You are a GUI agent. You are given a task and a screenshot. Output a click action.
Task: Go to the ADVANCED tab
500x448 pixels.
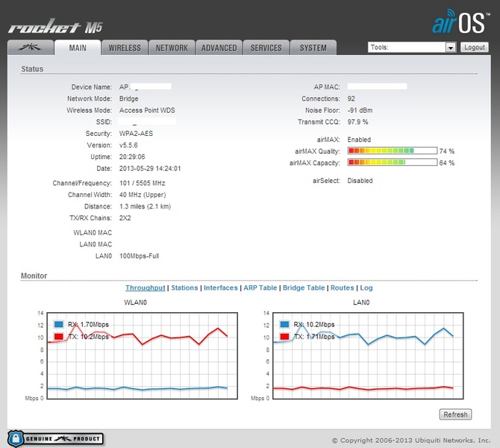coord(219,48)
